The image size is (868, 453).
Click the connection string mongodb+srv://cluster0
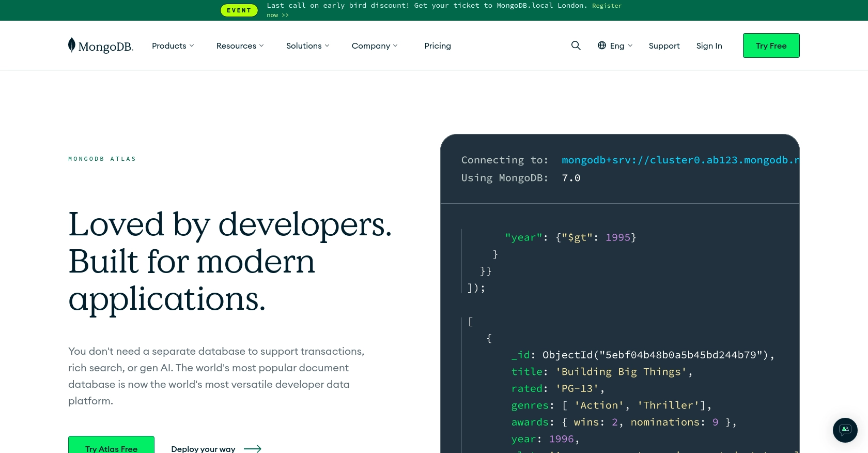[x=680, y=160]
